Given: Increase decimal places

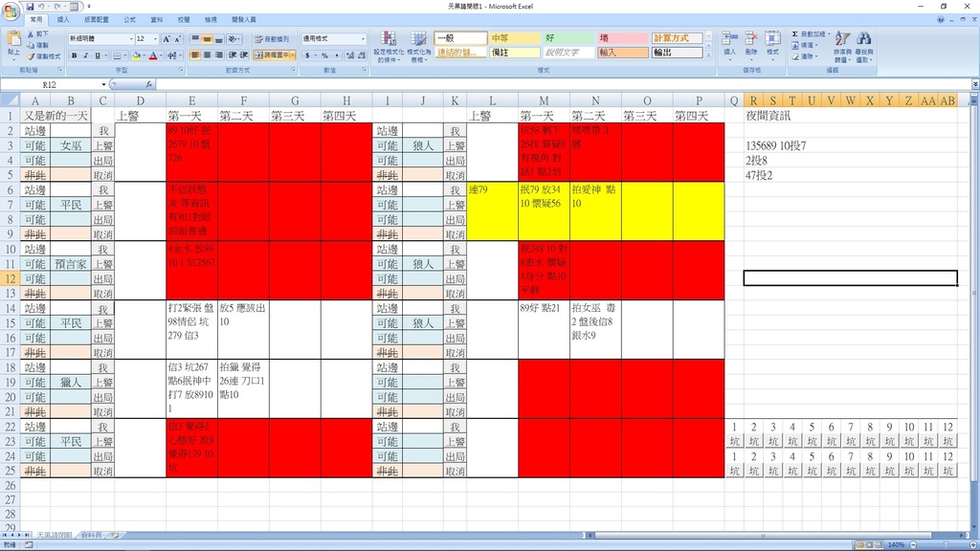Looking at the screenshot, I should [350, 55].
